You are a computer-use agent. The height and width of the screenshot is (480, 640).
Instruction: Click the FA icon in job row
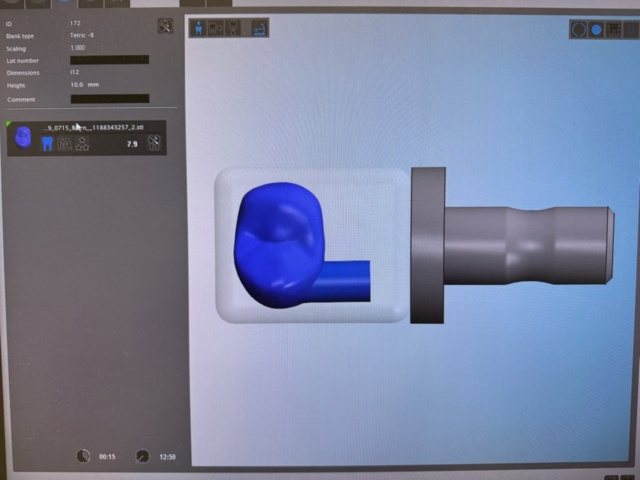tap(64, 144)
